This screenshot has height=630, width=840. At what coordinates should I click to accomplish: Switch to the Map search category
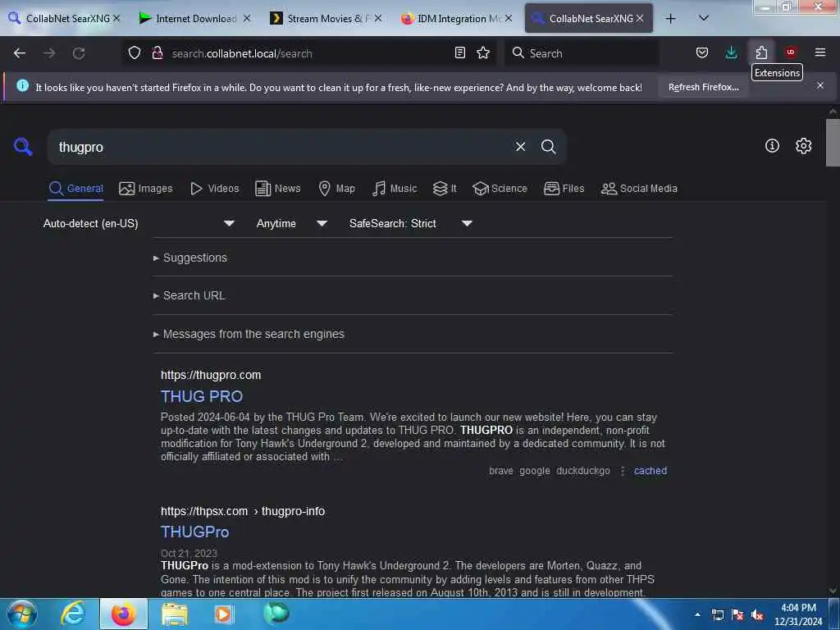click(x=337, y=189)
